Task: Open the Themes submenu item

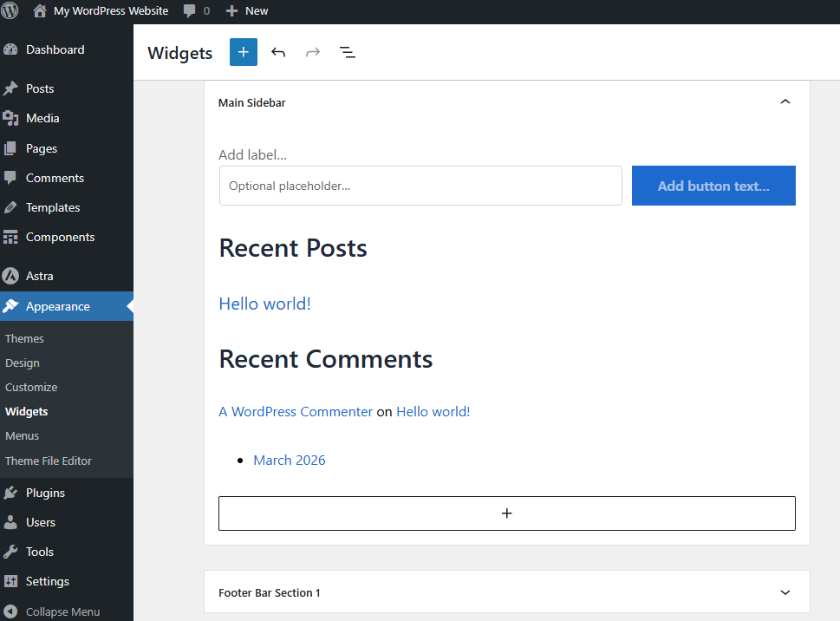Action: coord(24,338)
